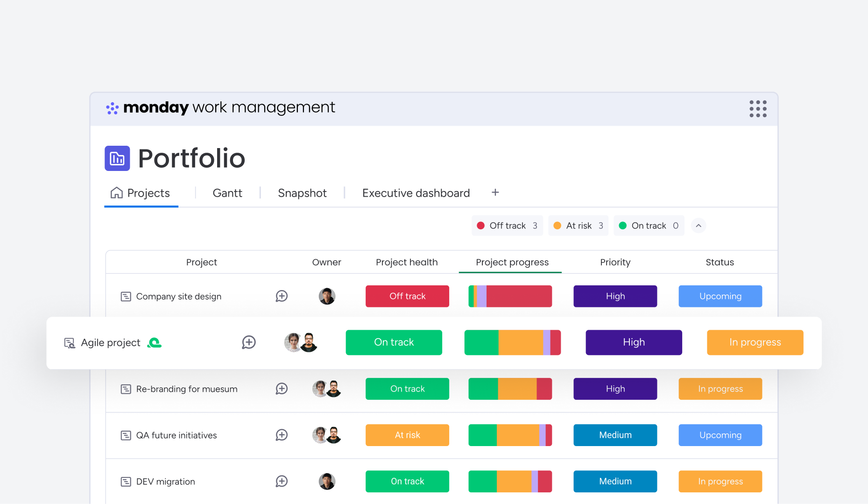Click owner avatar for Company site design
The height and width of the screenshot is (504, 868).
[327, 296]
